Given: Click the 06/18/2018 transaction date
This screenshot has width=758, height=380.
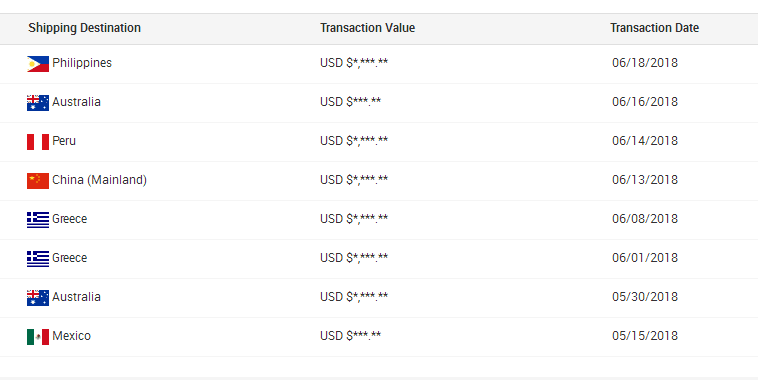Looking at the screenshot, I should (x=645, y=63).
